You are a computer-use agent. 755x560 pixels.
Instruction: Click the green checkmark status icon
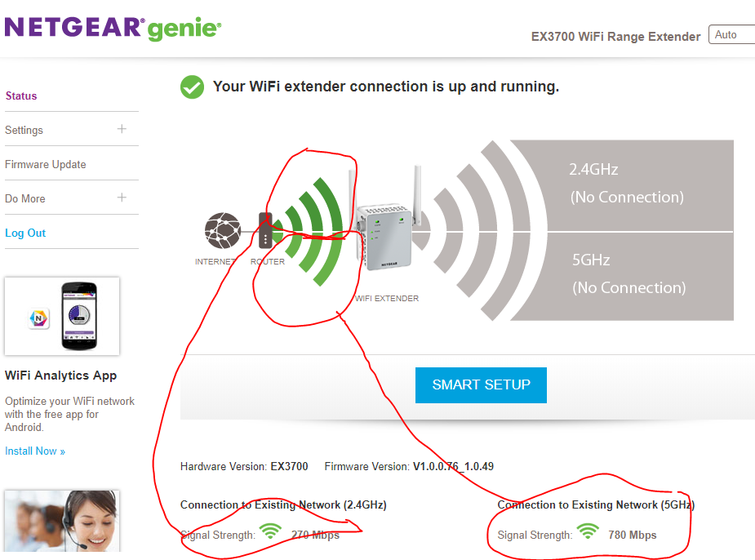click(x=192, y=87)
